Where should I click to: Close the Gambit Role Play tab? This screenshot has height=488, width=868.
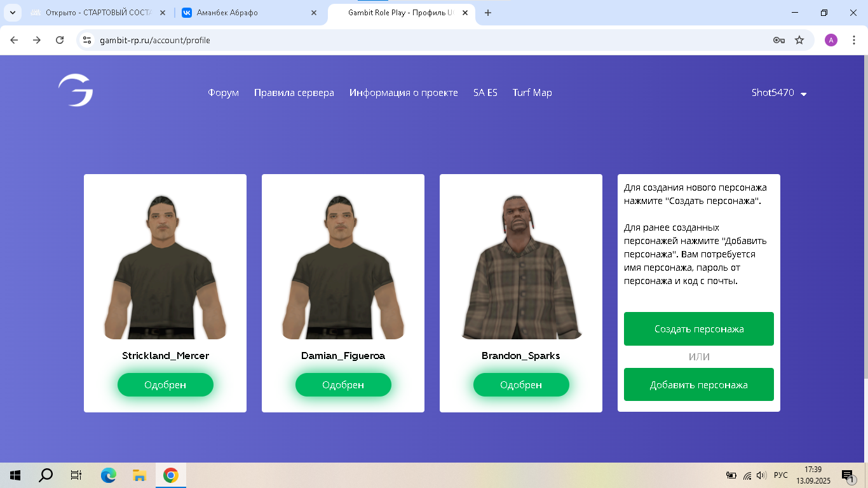pyautogui.click(x=466, y=13)
